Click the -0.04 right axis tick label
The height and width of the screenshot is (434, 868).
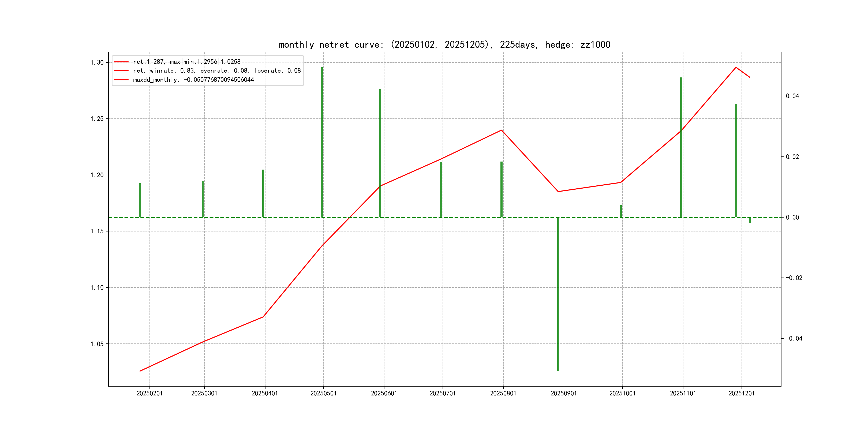point(794,338)
